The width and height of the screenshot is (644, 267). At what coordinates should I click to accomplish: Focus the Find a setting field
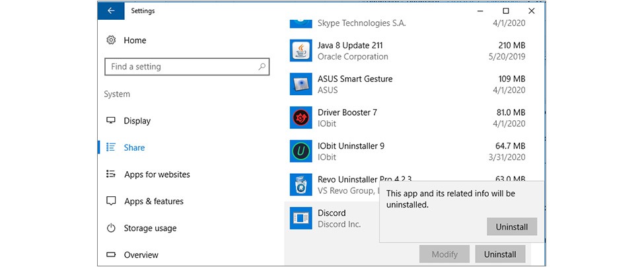click(187, 67)
